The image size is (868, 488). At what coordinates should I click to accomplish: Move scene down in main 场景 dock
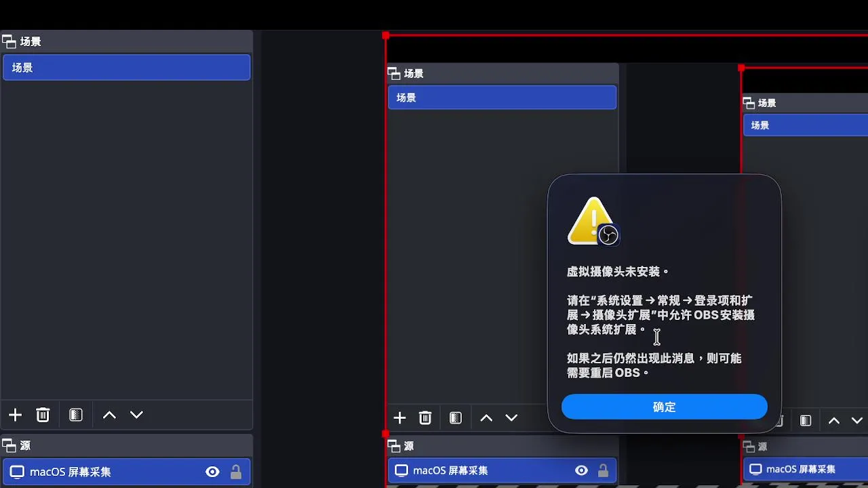click(x=136, y=415)
